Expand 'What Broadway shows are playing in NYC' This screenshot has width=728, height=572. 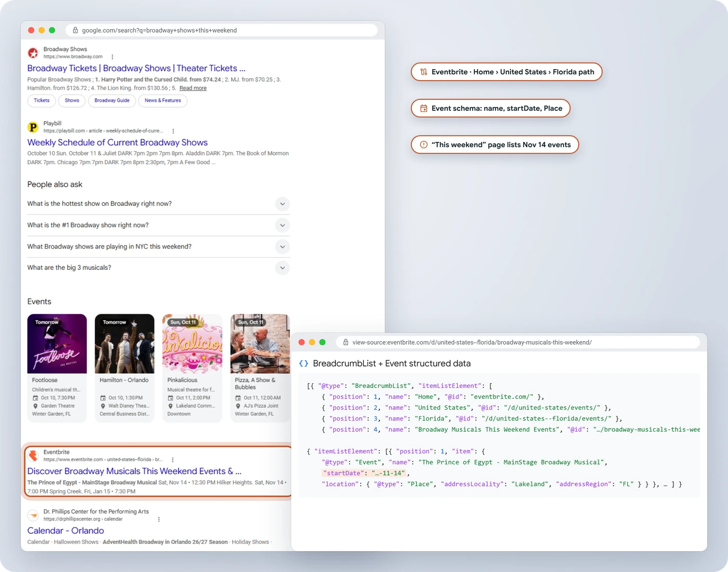click(282, 246)
